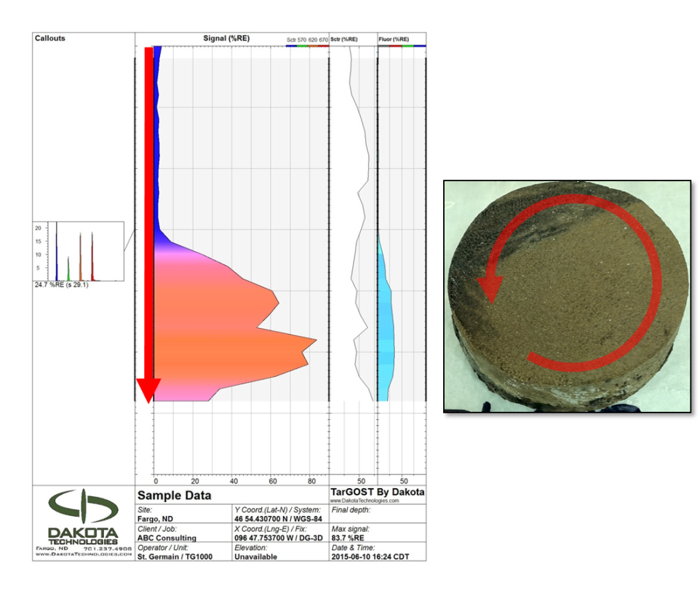
Task: Click the Callouts panel header
Action: (x=50, y=38)
